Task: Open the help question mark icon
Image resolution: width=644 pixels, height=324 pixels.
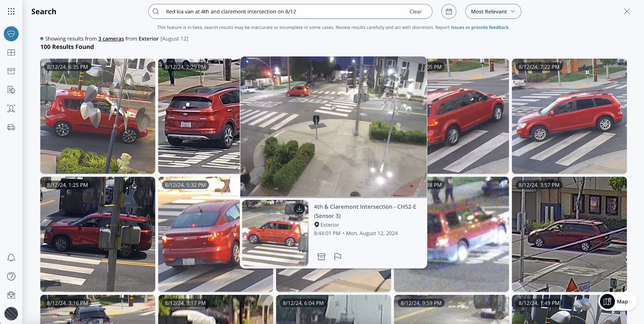Action: 11,276
